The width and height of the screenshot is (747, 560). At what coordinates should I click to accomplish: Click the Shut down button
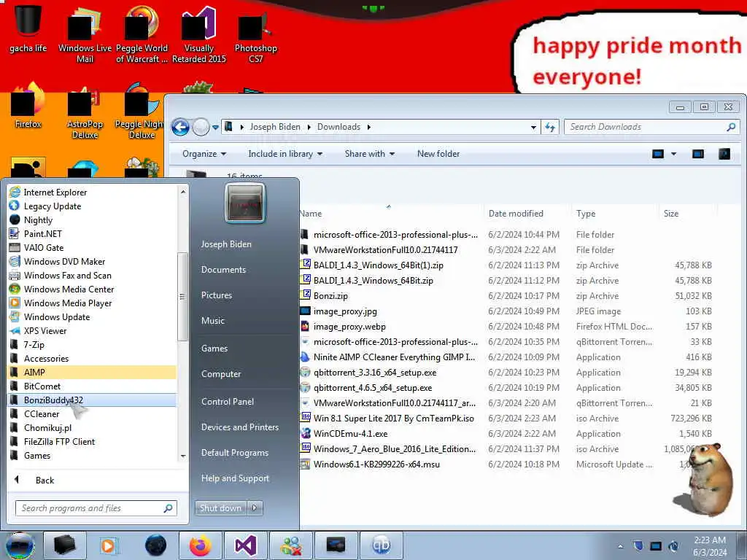tap(220, 508)
